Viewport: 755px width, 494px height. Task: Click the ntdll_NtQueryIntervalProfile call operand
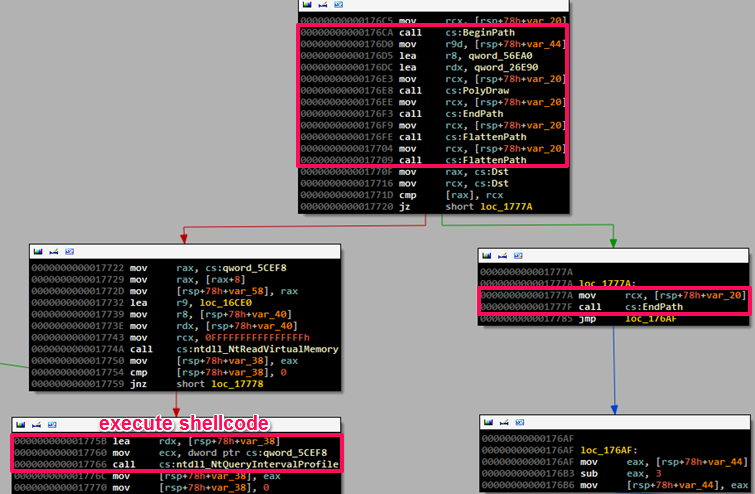tap(250, 465)
